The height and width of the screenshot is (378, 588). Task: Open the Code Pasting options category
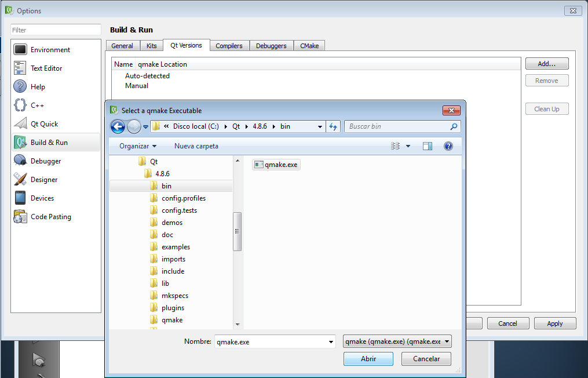[x=56, y=217]
